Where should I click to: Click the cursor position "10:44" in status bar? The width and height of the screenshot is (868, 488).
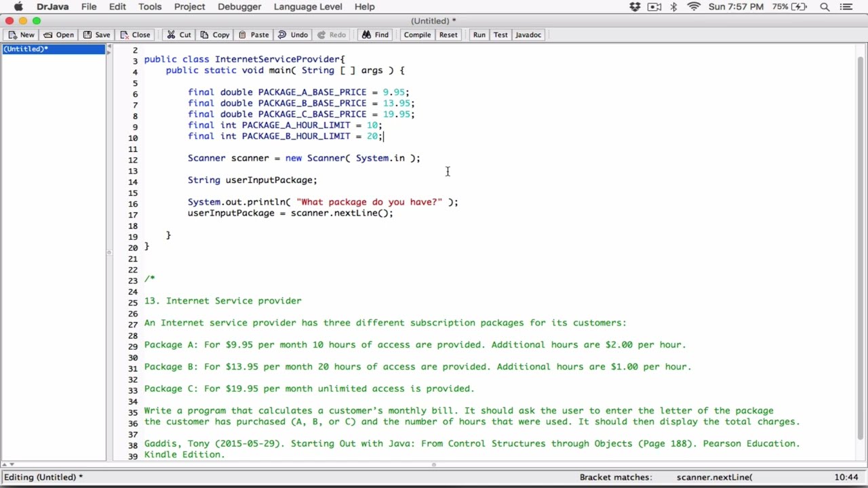(x=848, y=477)
